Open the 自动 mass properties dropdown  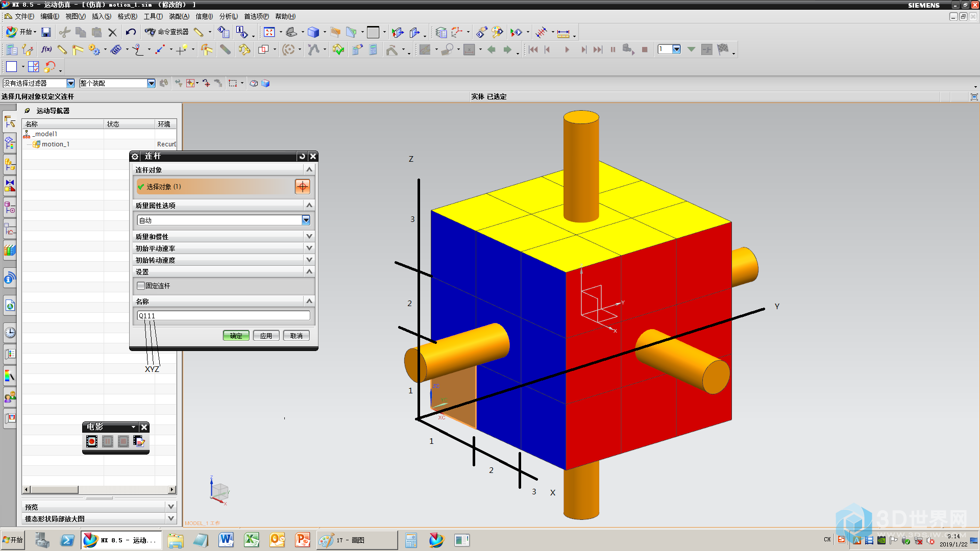pos(306,220)
